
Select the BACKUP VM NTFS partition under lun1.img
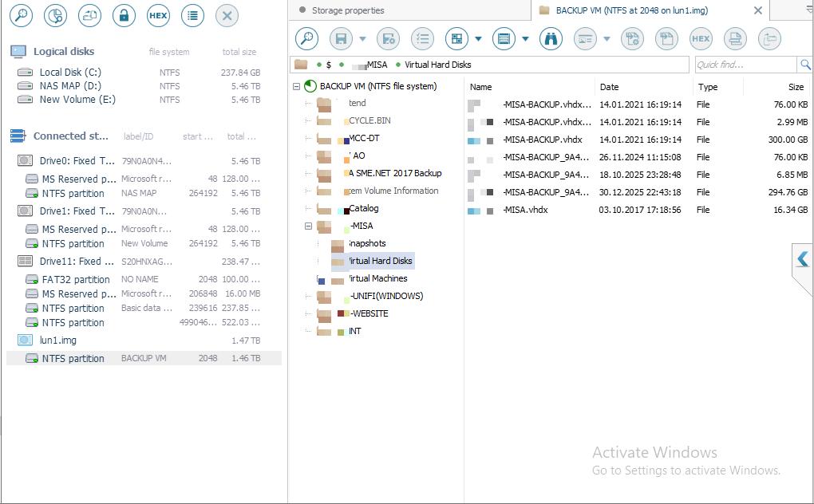point(144,358)
